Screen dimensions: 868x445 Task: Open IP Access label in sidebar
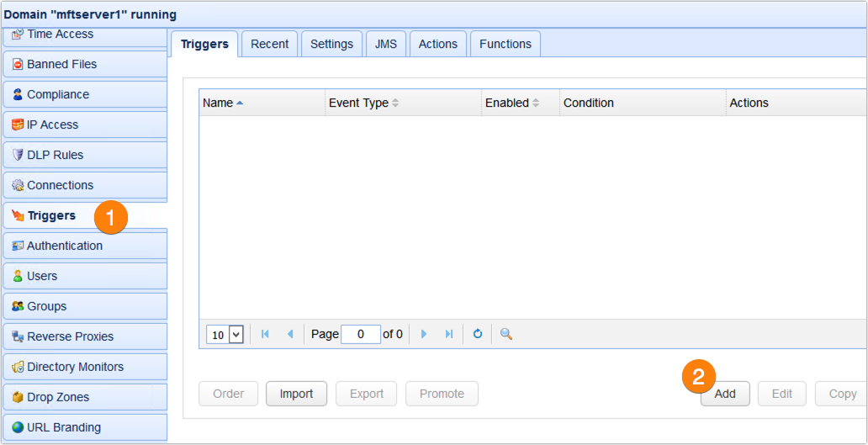click(x=53, y=125)
